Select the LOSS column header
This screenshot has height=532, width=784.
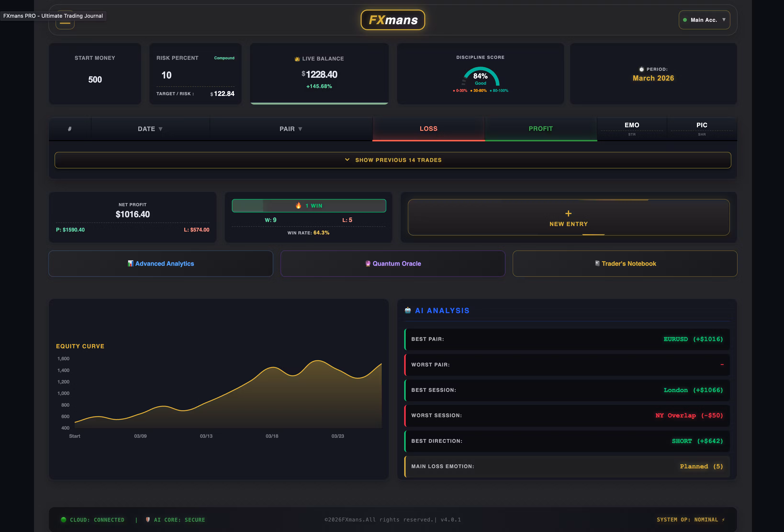pyautogui.click(x=428, y=128)
